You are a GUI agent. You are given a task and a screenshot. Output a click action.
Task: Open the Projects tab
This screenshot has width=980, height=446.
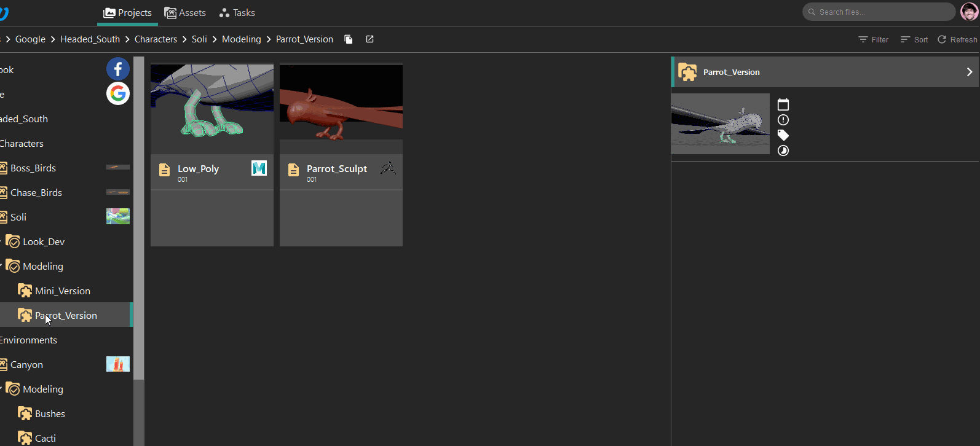[127, 12]
